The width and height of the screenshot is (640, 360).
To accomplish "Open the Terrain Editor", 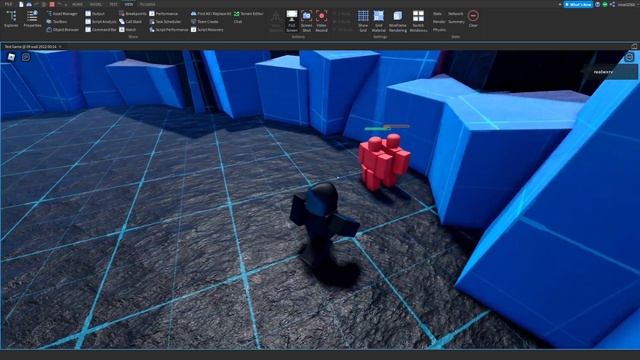I will (249, 13).
